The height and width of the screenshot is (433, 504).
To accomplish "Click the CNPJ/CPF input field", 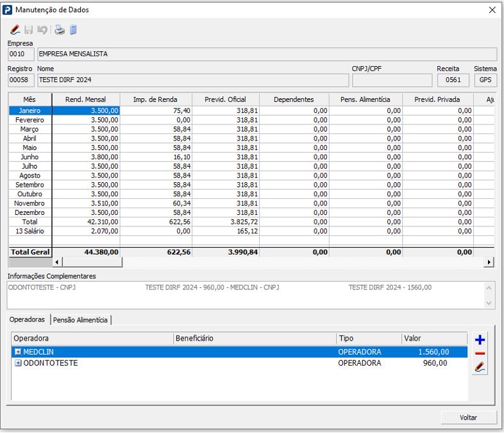I will tap(392, 80).
